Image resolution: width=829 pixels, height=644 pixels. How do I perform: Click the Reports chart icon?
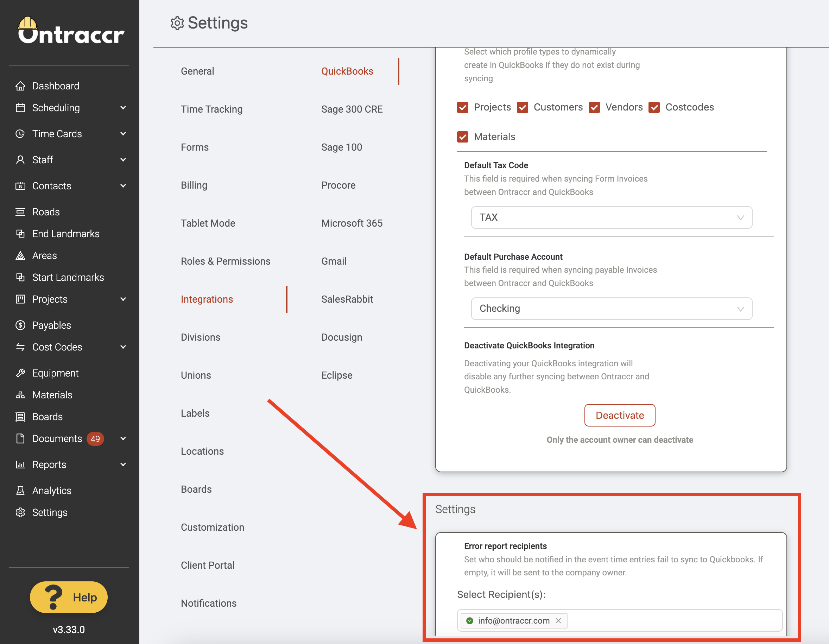tap(20, 465)
